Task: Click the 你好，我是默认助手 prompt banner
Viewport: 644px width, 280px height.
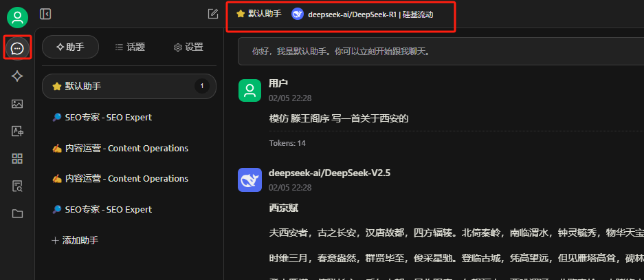Action: coord(441,52)
